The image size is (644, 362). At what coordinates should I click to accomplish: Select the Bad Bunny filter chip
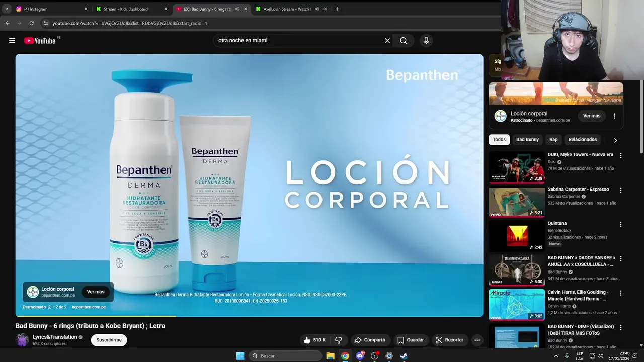(x=527, y=140)
